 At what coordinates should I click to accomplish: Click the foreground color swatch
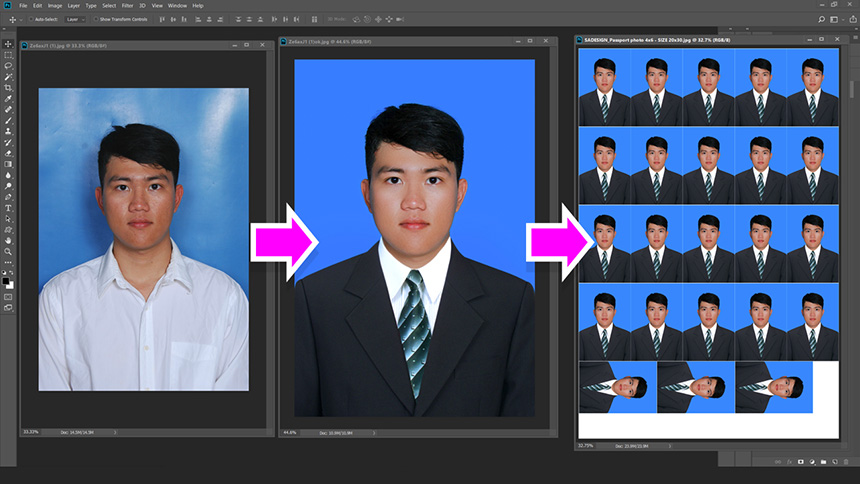tap(7, 281)
